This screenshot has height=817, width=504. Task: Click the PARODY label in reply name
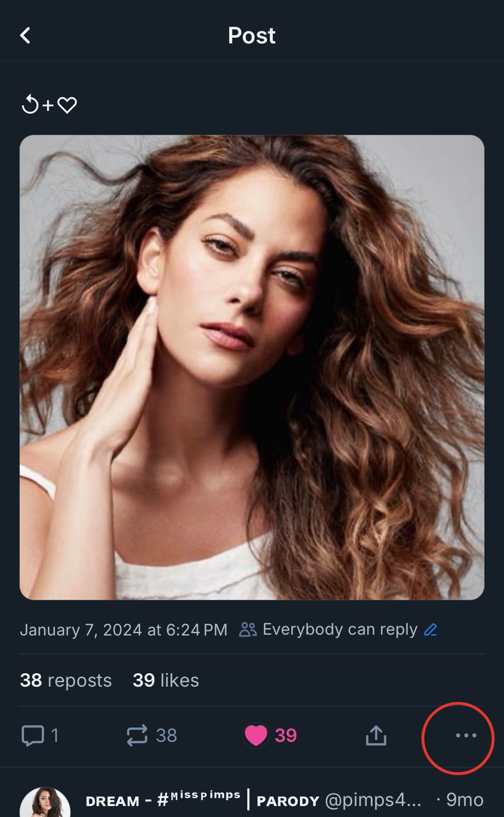(288, 801)
